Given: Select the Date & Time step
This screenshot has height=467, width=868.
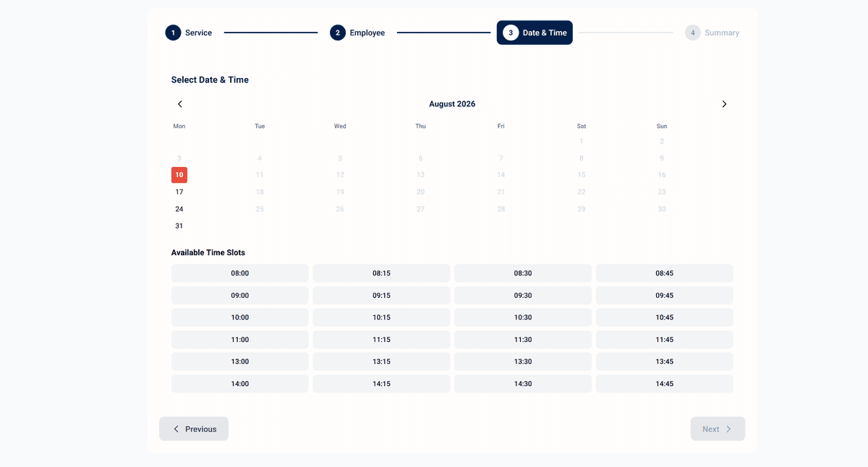Looking at the screenshot, I should click(x=535, y=33).
